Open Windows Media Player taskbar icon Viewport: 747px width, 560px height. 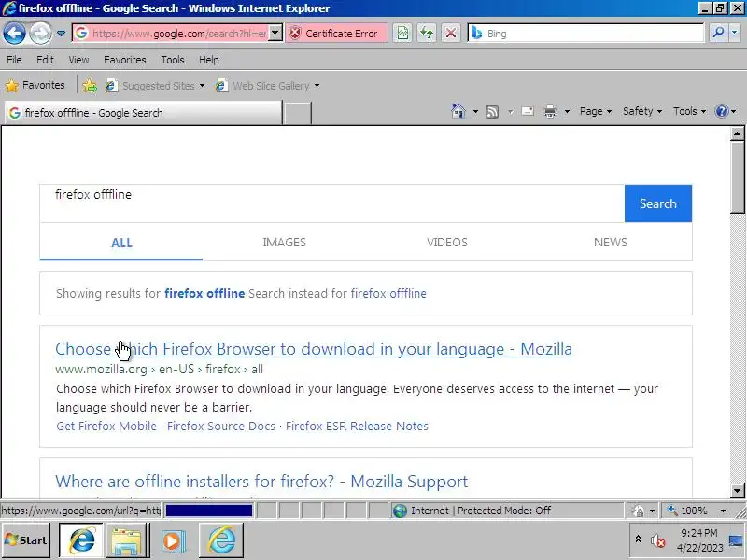(173, 540)
